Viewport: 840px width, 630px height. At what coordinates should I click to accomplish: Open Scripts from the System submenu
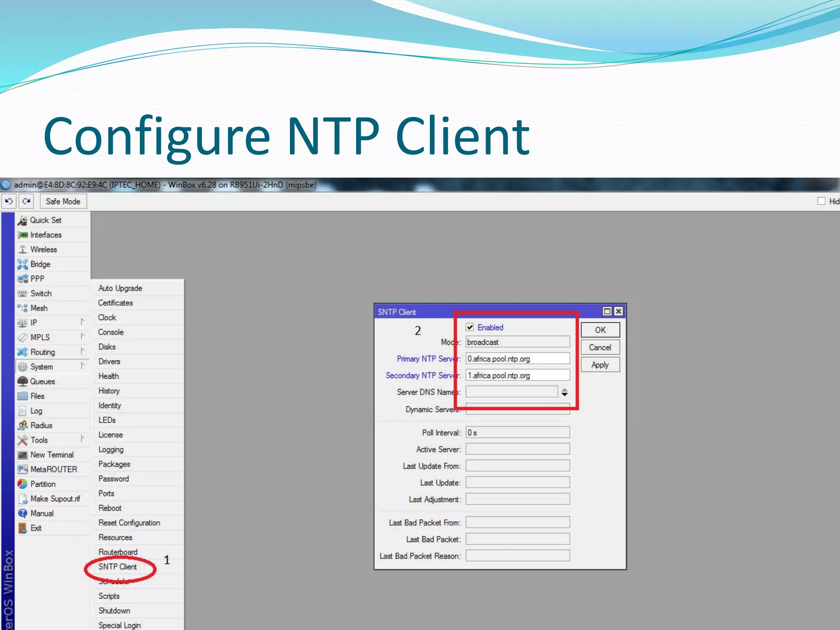tap(109, 596)
